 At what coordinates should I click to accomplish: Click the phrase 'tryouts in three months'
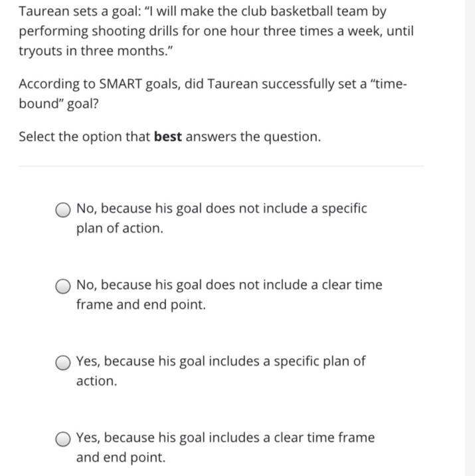[x=93, y=51]
